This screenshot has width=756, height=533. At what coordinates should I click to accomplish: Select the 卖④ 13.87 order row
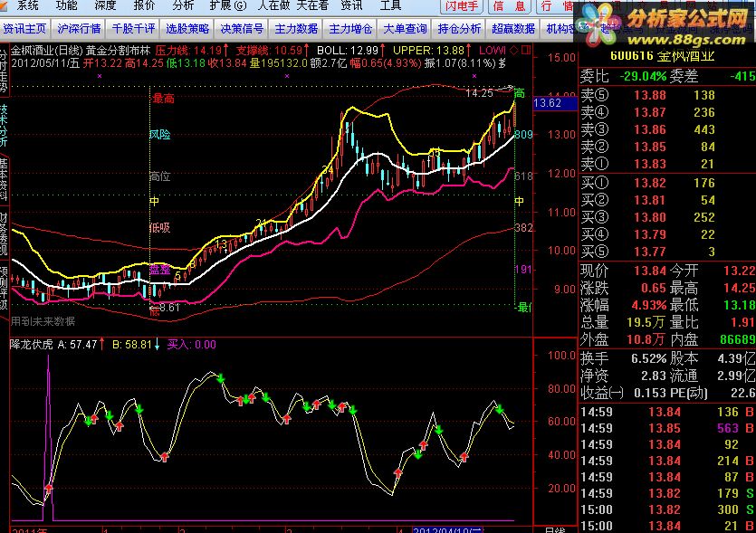[667, 112]
